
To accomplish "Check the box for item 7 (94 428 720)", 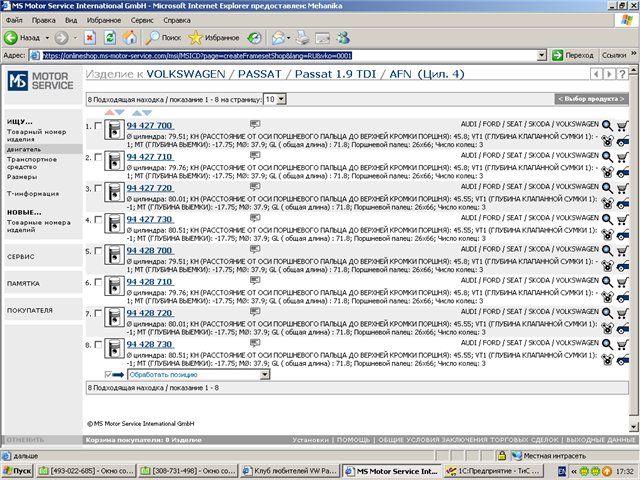I will click(98, 313).
